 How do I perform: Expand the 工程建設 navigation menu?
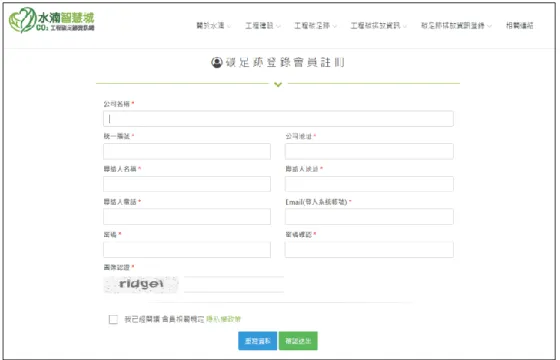262,26
